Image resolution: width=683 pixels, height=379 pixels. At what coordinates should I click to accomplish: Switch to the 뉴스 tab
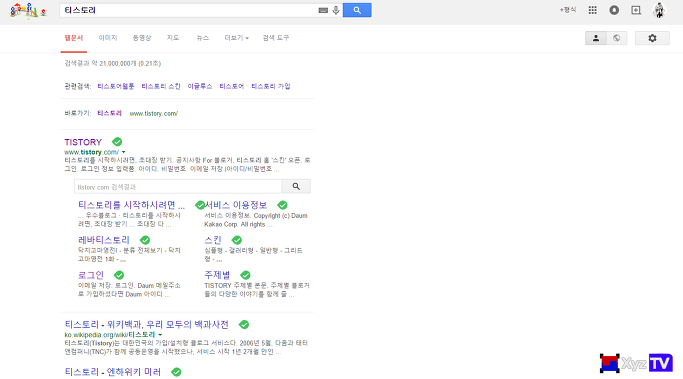point(203,38)
